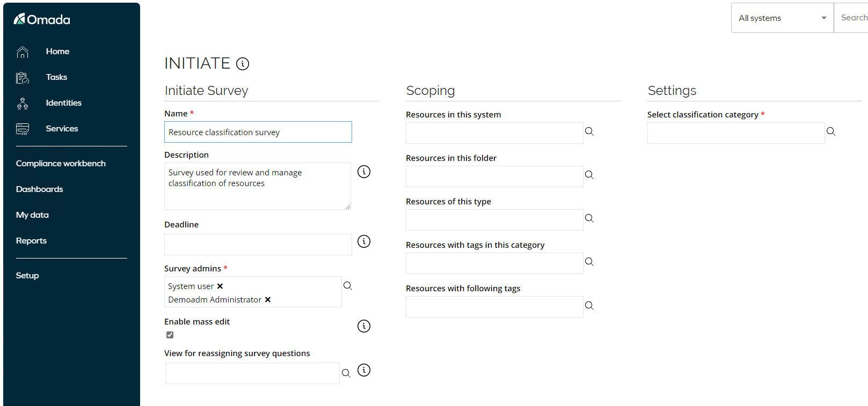Expand the All systems dropdown

pos(782,18)
